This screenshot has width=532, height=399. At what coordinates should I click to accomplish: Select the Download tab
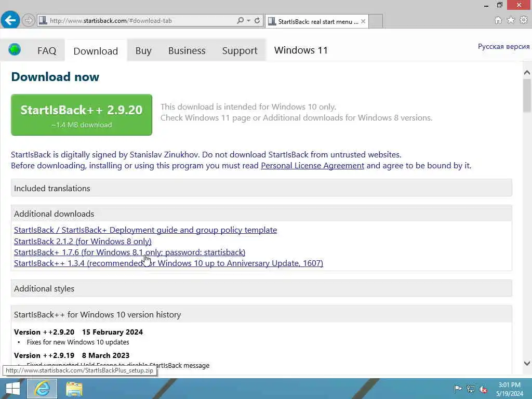[x=96, y=51]
